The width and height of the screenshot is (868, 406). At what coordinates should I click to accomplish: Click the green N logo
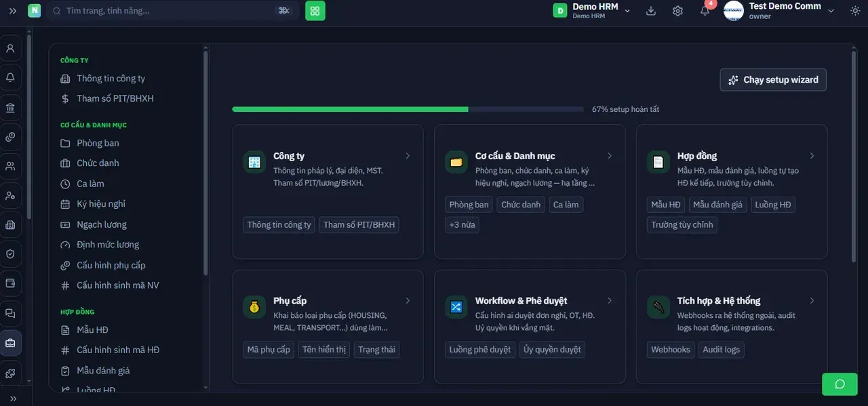click(x=35, y=11)
